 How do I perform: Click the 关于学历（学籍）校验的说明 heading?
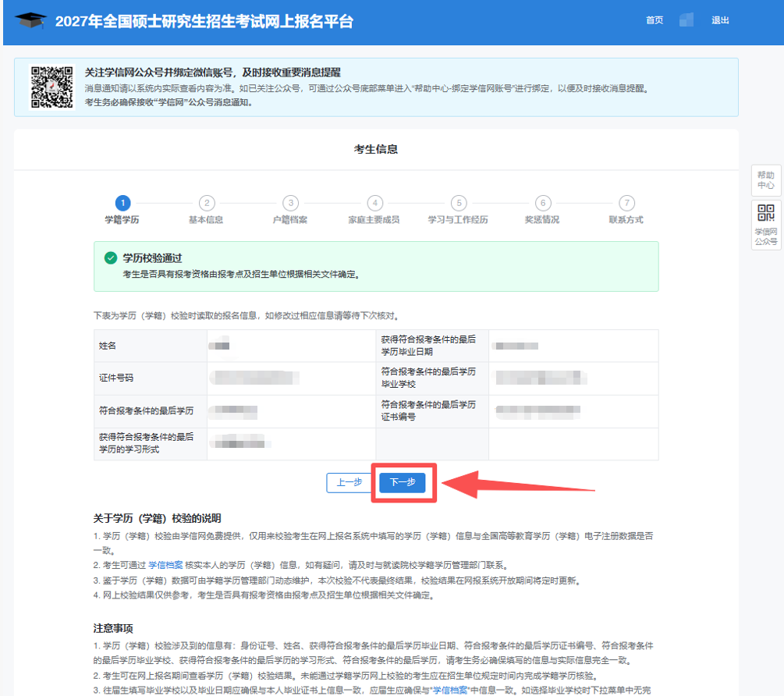pyautogui.click(x=157, y=519)
